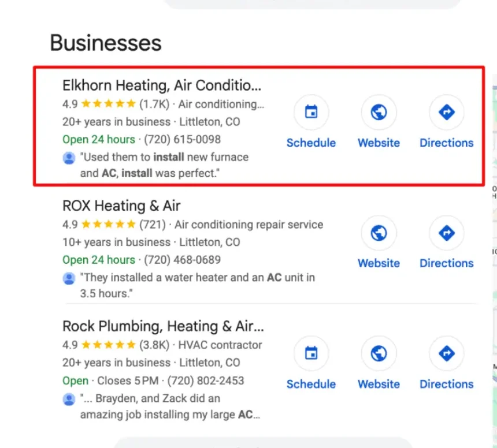The image size is (497, 448).
Task: Open ROX Heating & Air listing title
Action: (x=121, y=206)
